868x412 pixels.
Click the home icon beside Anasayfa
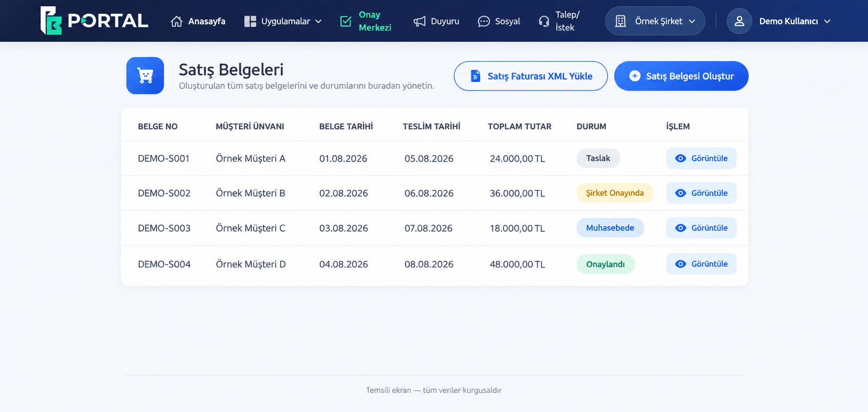pos(176,21)
